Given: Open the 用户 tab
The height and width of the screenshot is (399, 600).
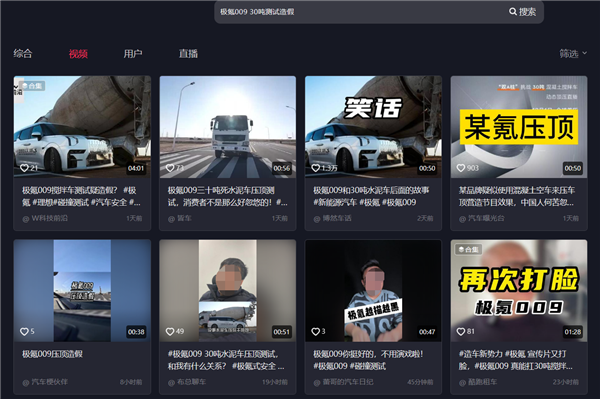Looking at the screenshot, I should 133,54.
